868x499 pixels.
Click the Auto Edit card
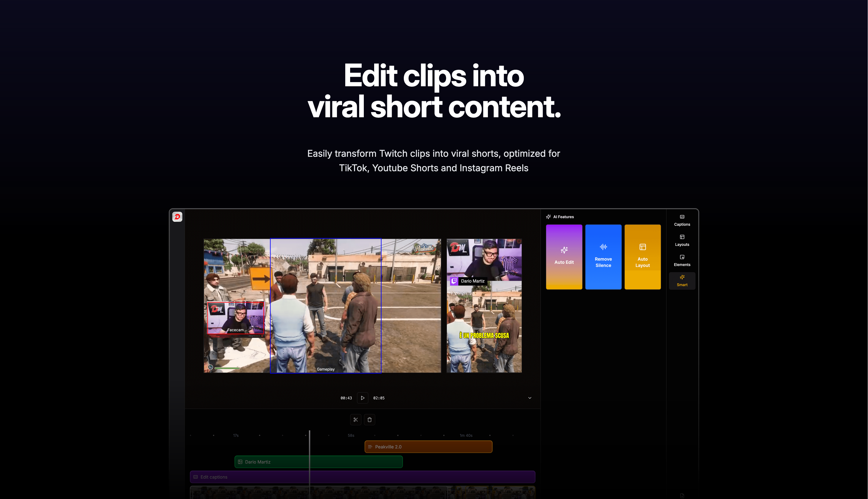[564, 257]
